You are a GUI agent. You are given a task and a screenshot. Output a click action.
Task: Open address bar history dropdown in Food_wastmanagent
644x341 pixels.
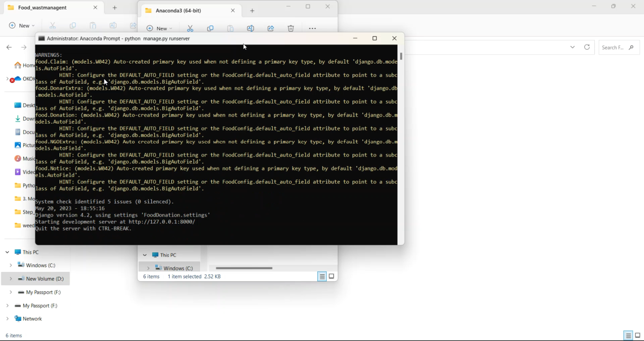tap(572, 47)
